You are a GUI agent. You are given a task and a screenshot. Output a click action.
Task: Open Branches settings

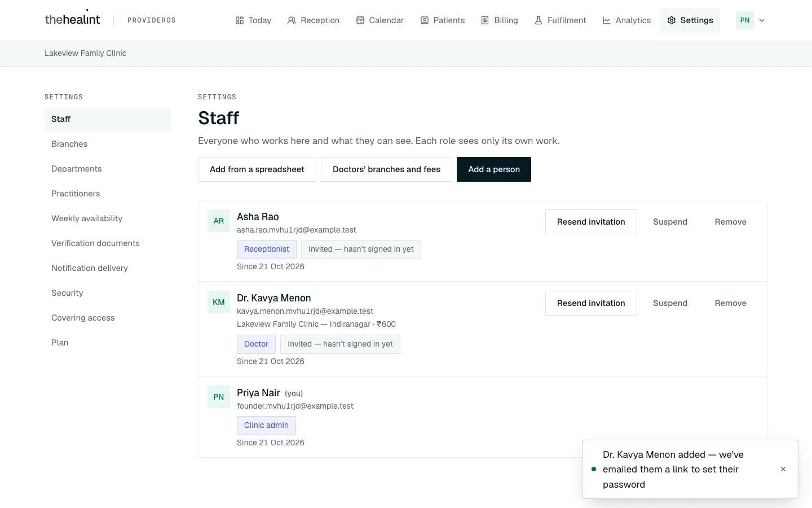(108, 144)
